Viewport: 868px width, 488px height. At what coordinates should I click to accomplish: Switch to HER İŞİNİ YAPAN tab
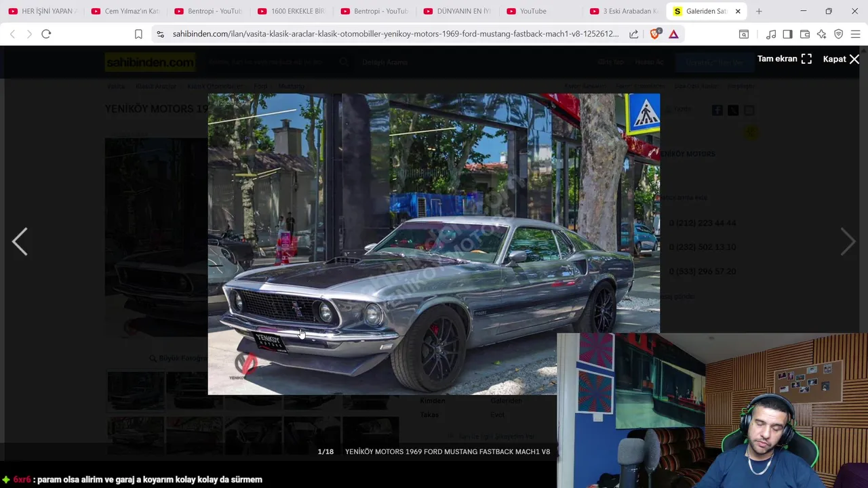click(x=43, y=11)
